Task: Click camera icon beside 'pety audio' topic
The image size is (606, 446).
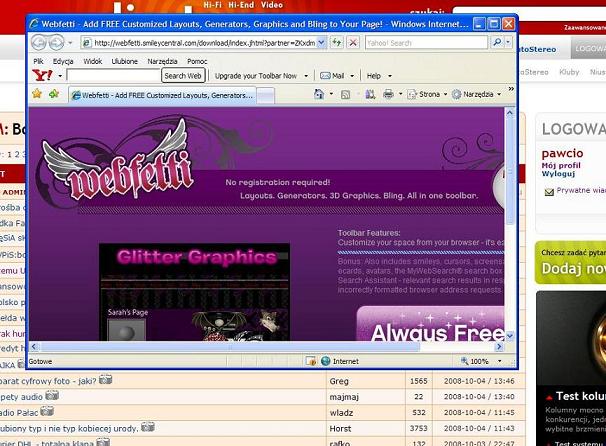Action: point(52,395)
